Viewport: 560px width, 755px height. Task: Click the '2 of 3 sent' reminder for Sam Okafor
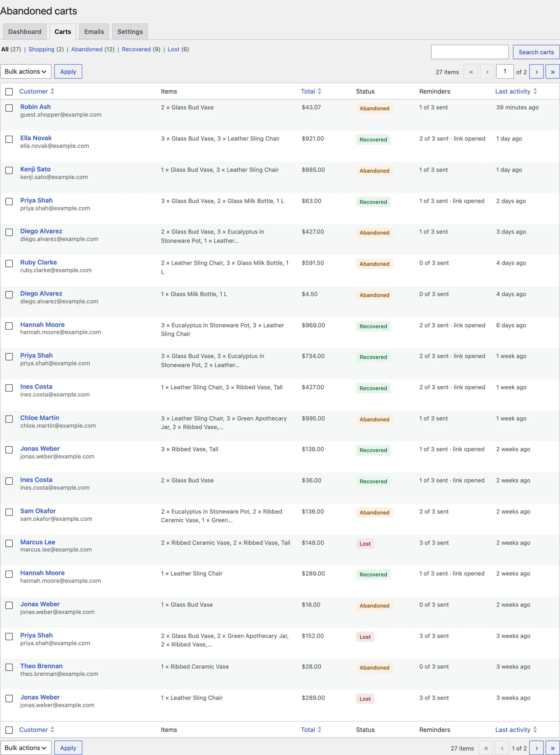point(434,511)
